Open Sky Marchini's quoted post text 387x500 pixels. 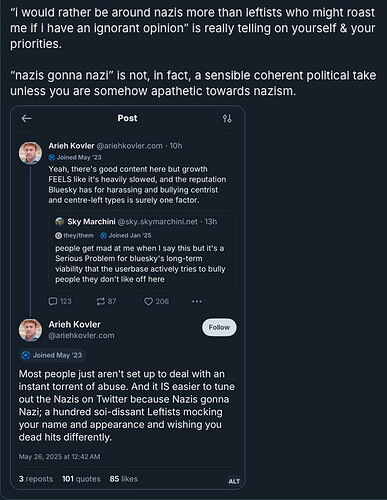tap(140, 264)
